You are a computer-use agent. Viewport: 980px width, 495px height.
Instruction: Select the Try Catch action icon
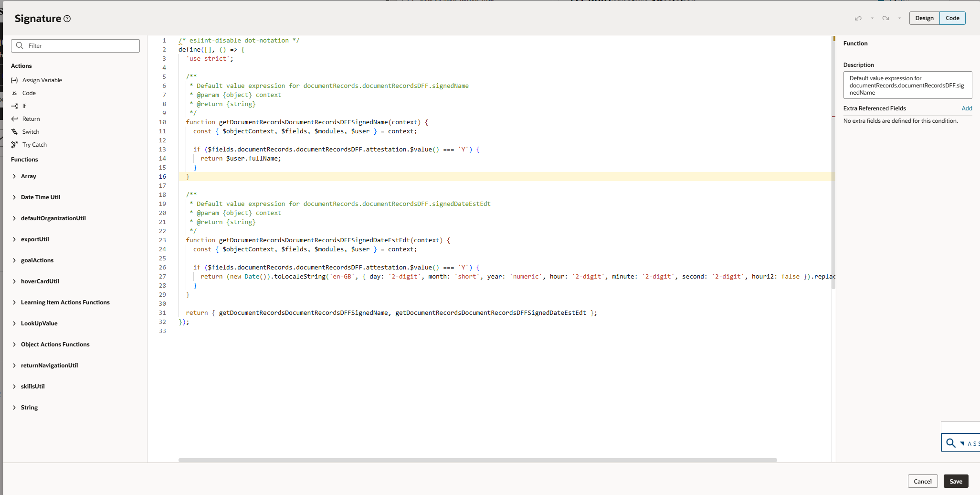14,145
